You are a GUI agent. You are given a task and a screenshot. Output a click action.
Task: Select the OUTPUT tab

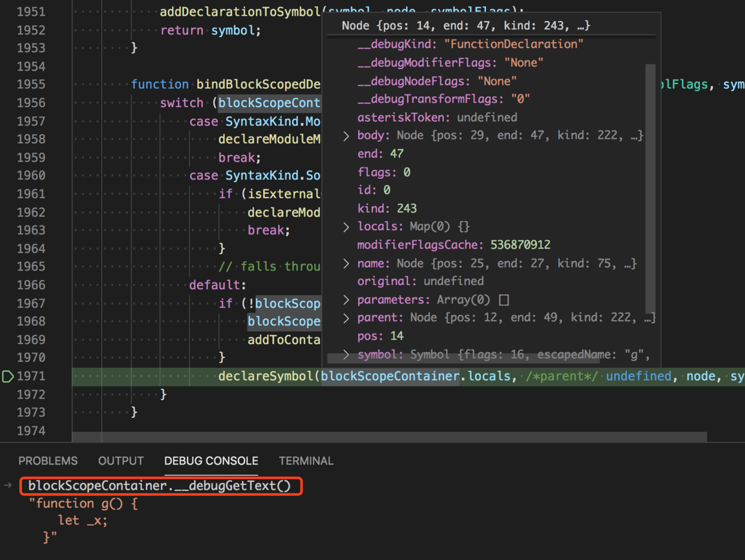click(x=120, y=461)
